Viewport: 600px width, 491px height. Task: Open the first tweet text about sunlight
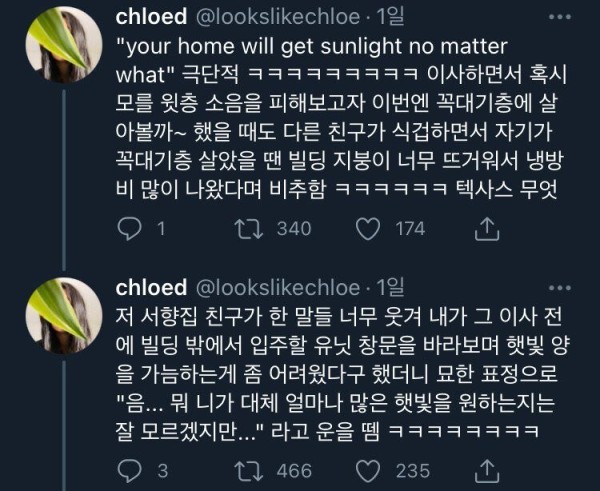[x=341, y=118]
